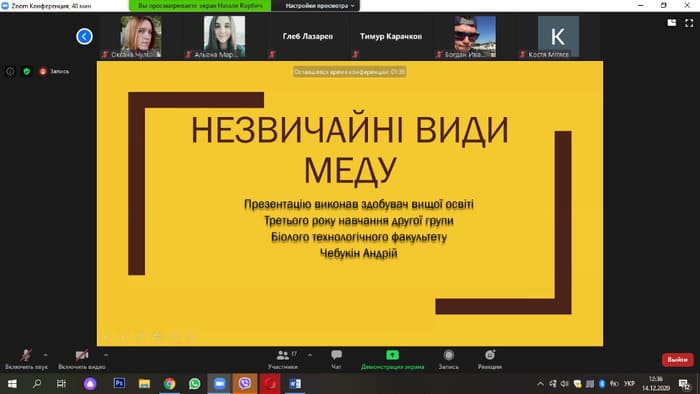Expand video options arrow next to camera
700x394 pixels.
click(106, 355)
